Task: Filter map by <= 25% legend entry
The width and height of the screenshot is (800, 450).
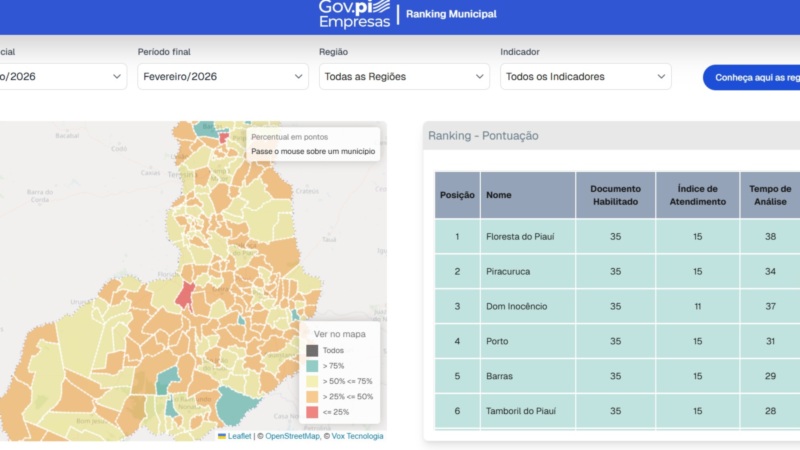Action: (x=312, y=411)
